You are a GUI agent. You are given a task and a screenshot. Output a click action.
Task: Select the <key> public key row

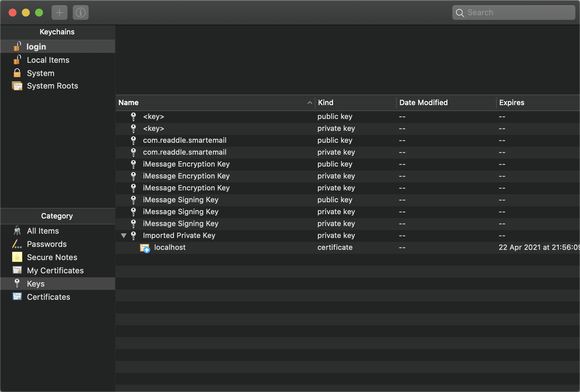point(348,117)
